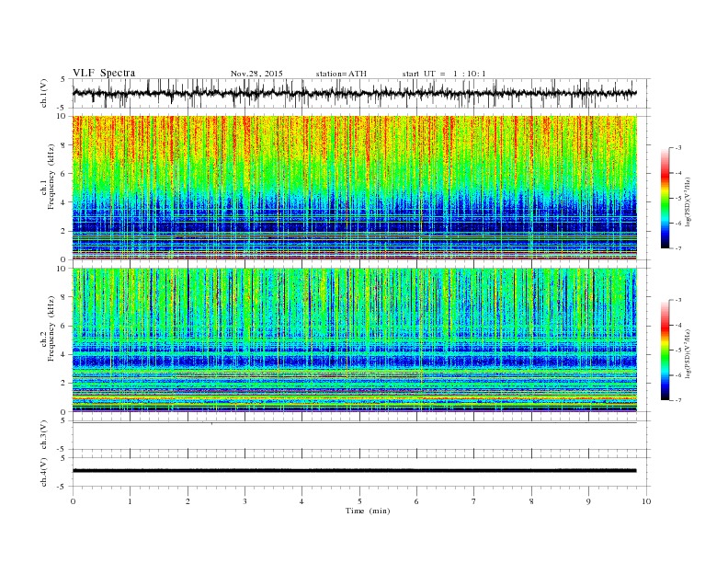Image resolution: width=728 pixels, height=563 pixels.
Task: Click the "6" kHz tick on ch.1 frequency axis
Action: (63, 174)
